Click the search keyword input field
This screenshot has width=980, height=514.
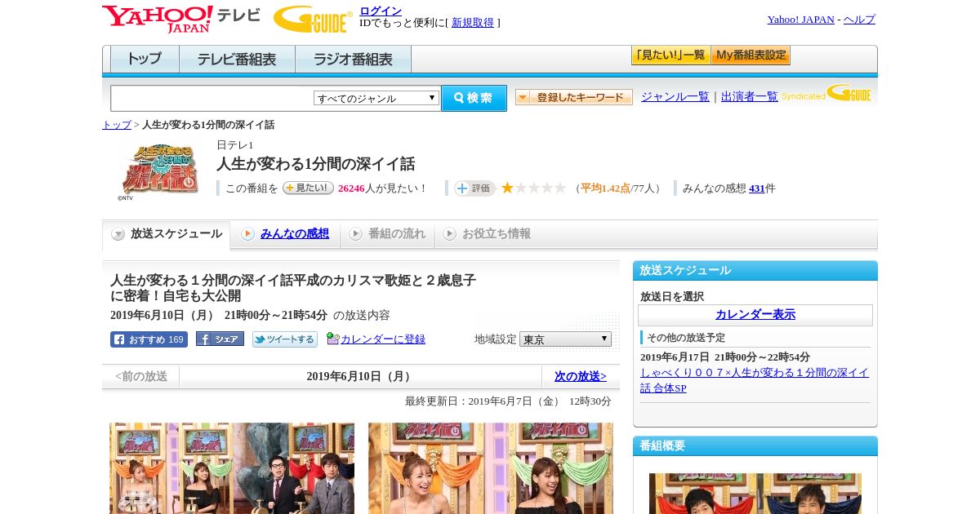pos(212,98)
